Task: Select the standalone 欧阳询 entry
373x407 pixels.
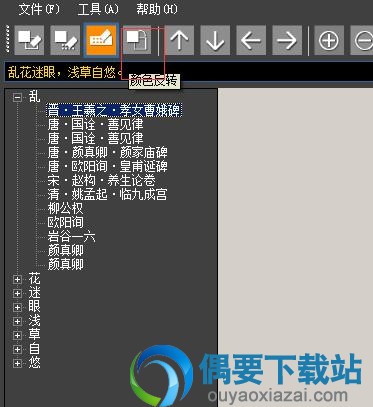Action: point(65,222)
